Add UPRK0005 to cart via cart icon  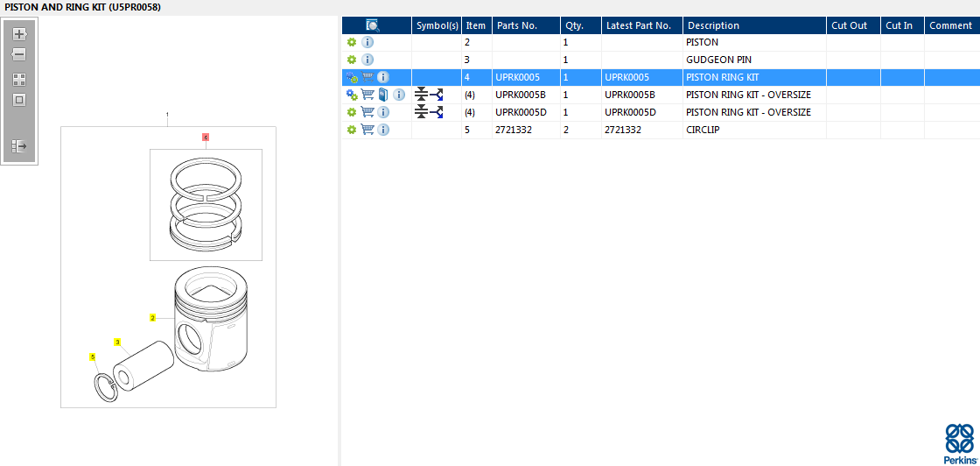(367, 78)
